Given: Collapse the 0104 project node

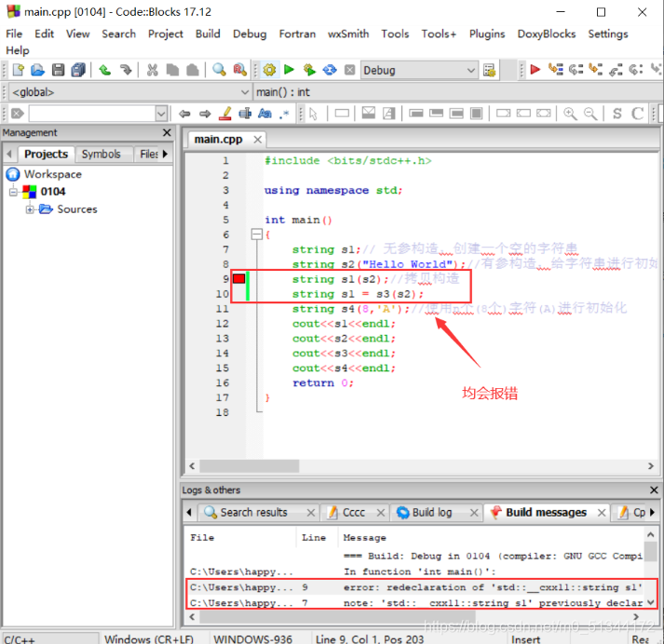Looking at the screenshot, I should [14, 192].
